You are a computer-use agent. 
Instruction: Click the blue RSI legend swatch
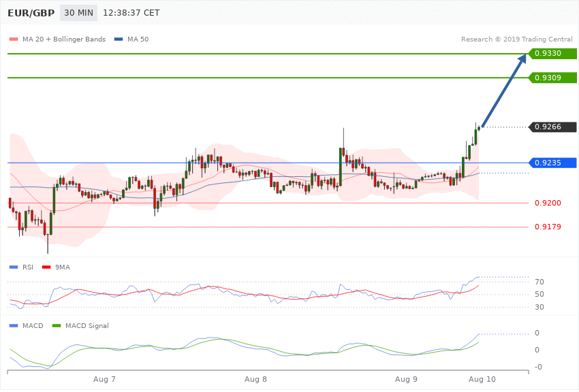[14, 267]
